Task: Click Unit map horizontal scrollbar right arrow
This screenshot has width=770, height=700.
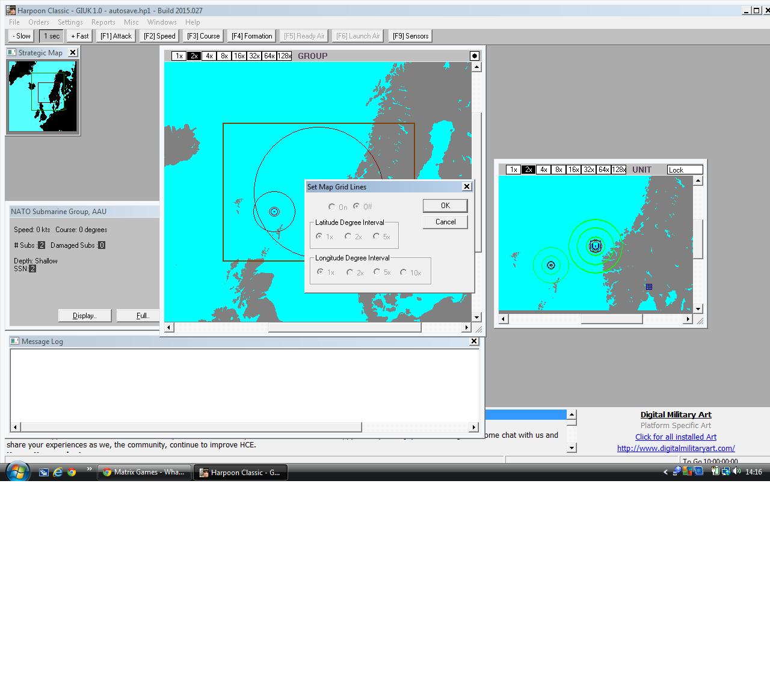Action: 688,319
